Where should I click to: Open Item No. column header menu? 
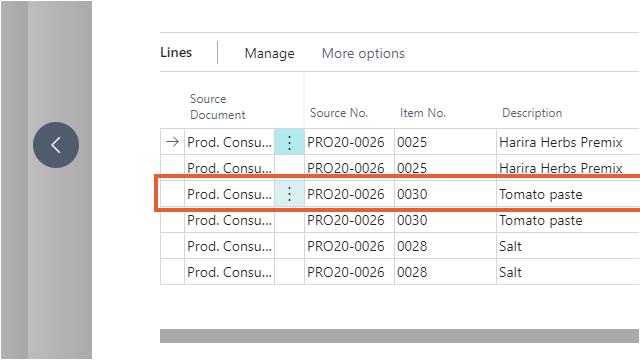[x=422, y=113]
